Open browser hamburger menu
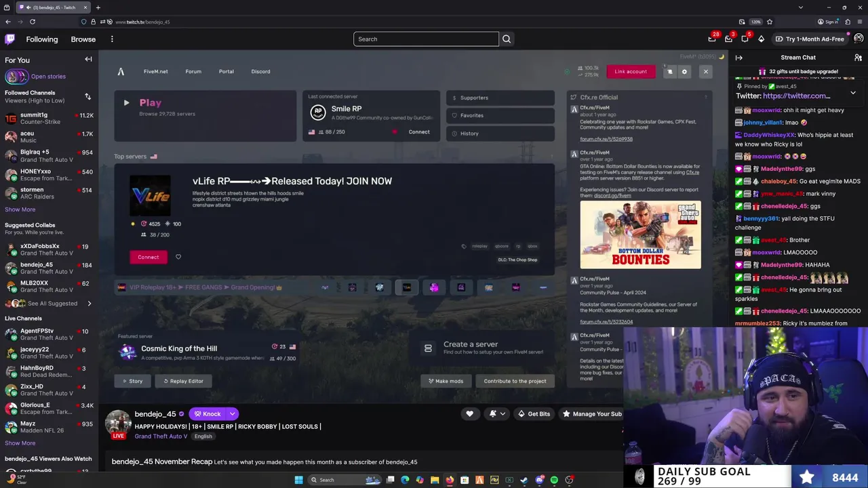The width and height of the screenshot is (868, 488). (x=859, y=22)
